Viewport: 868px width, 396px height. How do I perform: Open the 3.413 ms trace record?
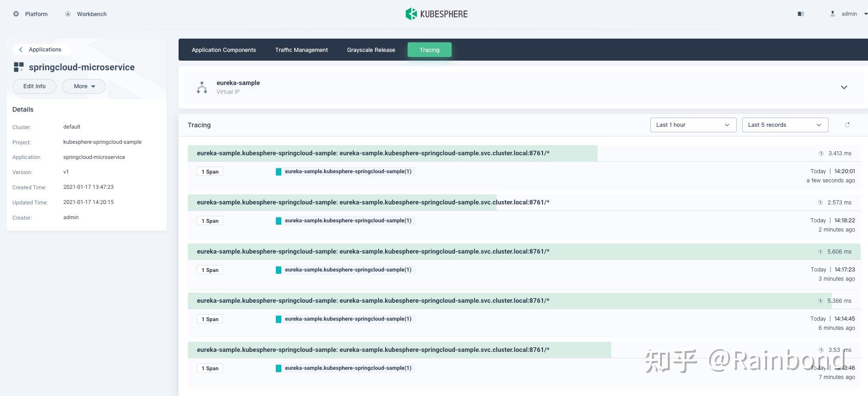373,153
